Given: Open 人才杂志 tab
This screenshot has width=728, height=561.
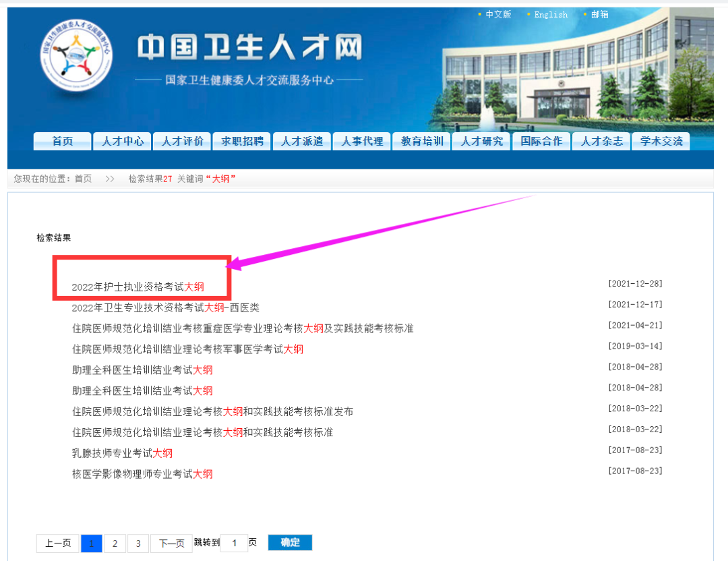Looking at the screenshot, I should click(x=601, y=141).
